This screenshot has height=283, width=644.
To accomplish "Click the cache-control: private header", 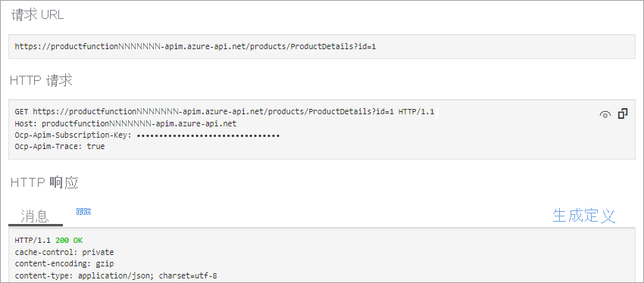I will point(64,252).
